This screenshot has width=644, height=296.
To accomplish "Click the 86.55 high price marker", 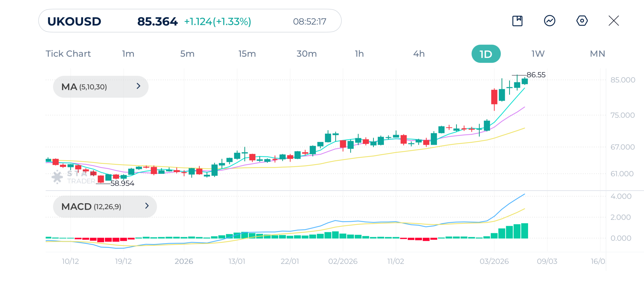I will point(536,75).
